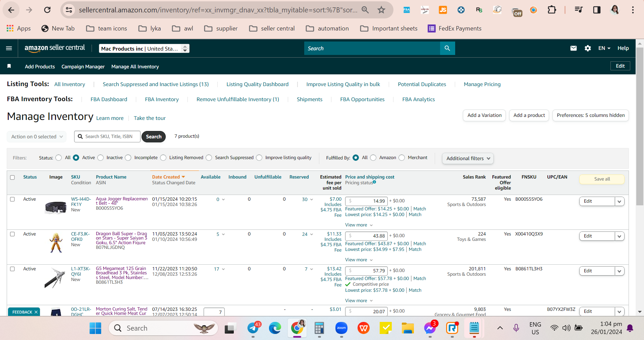
Task: Open the Action on 0 selected dropdown
Action: [37, 137]
